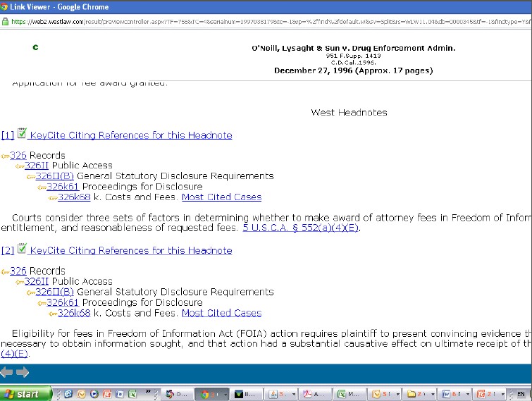Launch Outlook from quick launch bar
Screen dimensions: 532x401
[82, 394]
